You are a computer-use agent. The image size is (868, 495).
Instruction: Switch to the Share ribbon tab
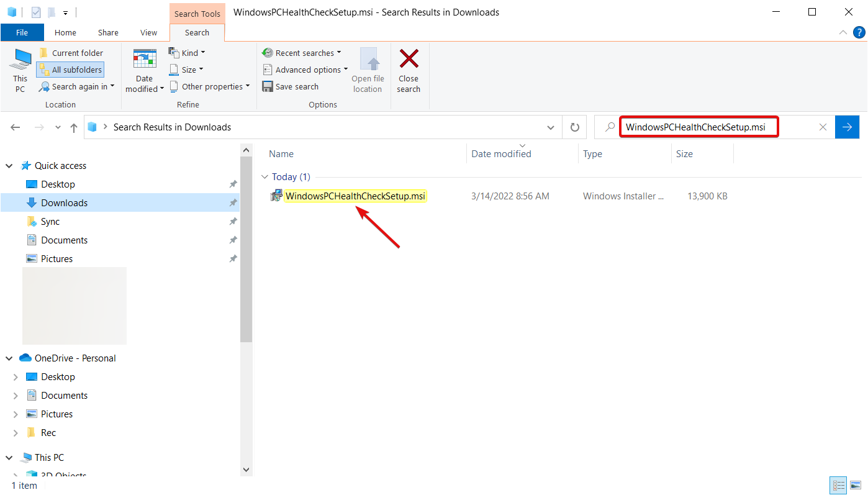[x=108, y=32]
